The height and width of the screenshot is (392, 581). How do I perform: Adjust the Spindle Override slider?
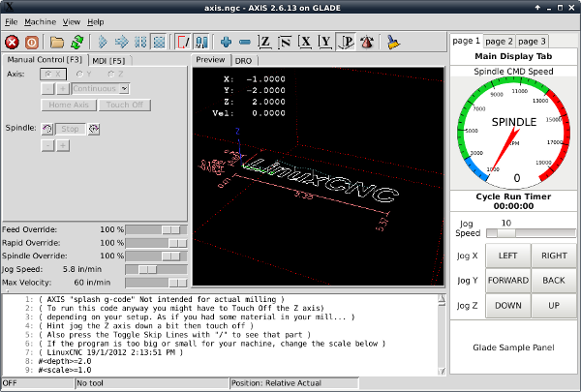tap(156, 256)
